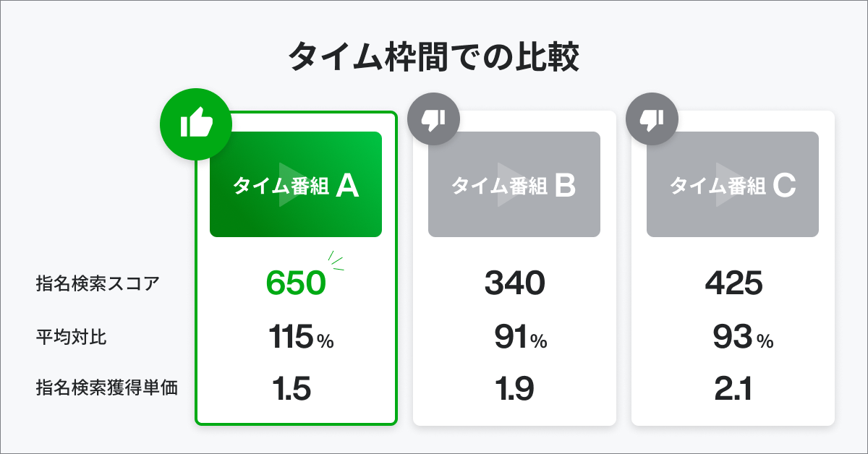The height and width of the screenshot is (454, 868).
Task: Click the 425 score for program C
Action: pyautogui.click(x=733, y=283)
